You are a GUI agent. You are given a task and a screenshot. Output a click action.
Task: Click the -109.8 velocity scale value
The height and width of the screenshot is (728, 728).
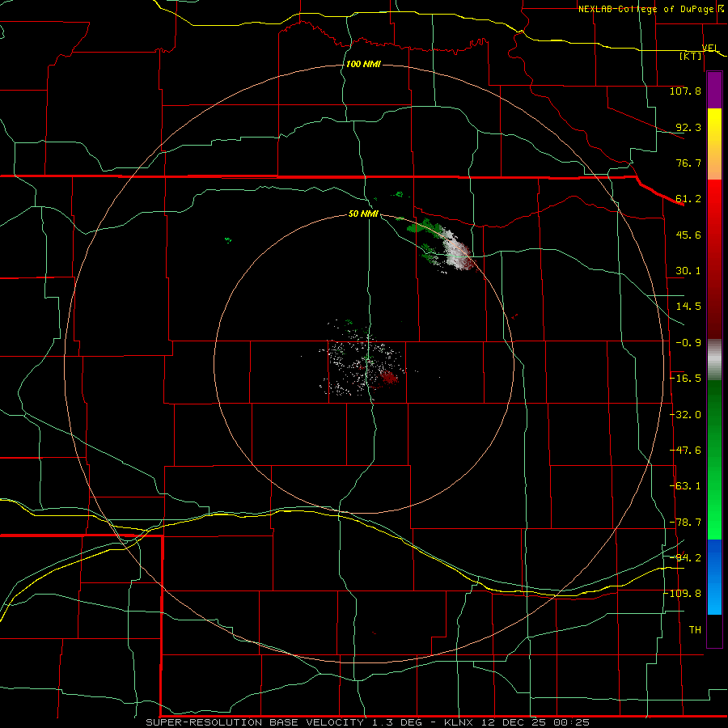click(x=683, y=594)
